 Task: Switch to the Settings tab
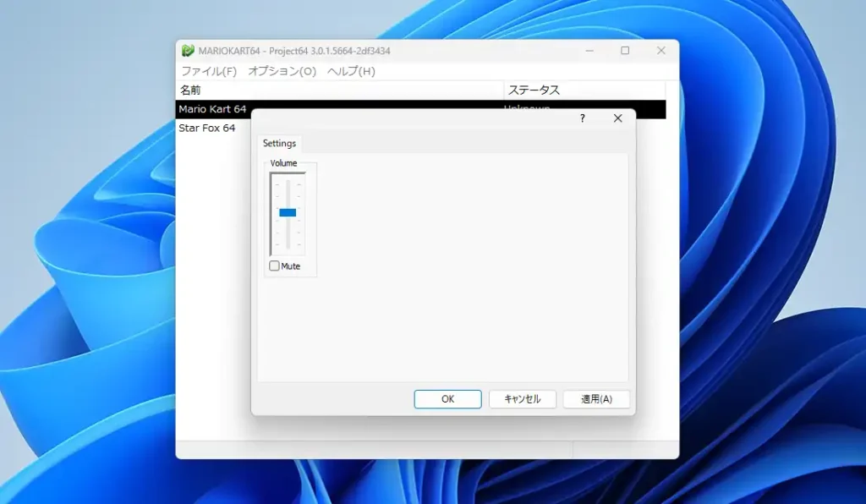point(279,144)
